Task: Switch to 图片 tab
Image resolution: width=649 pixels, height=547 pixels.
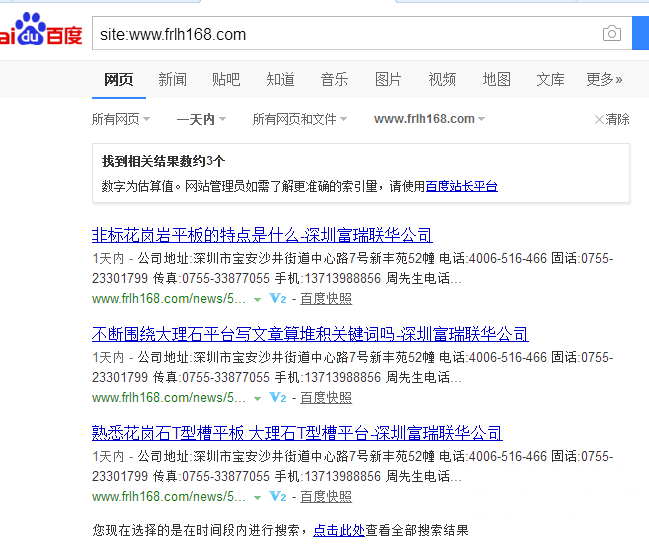Action: click(388, 79)
